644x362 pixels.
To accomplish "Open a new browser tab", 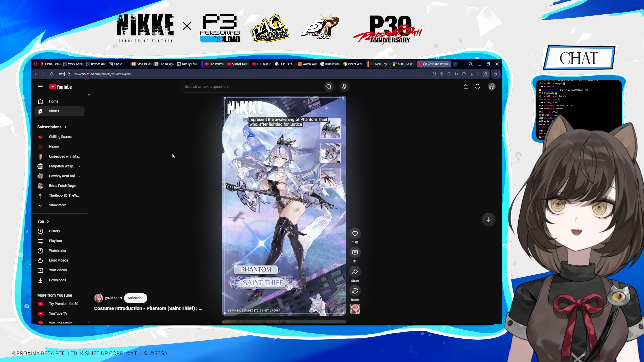I will point(455,64).
